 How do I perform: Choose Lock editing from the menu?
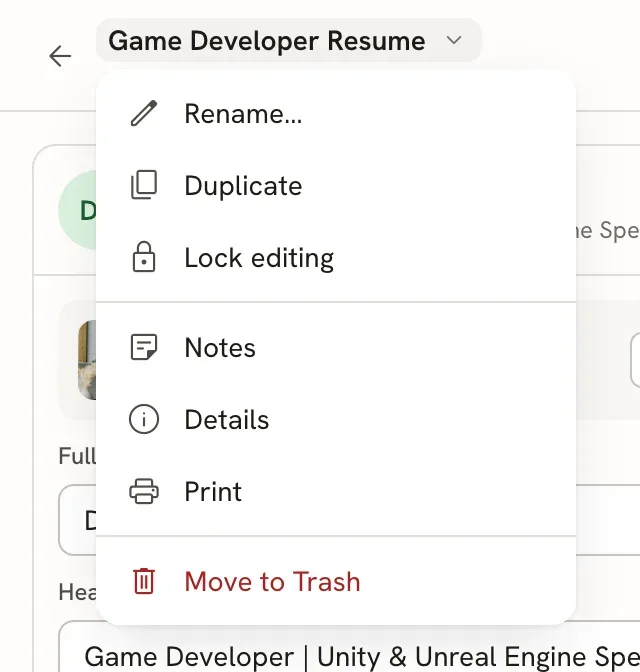pos(336,258)
